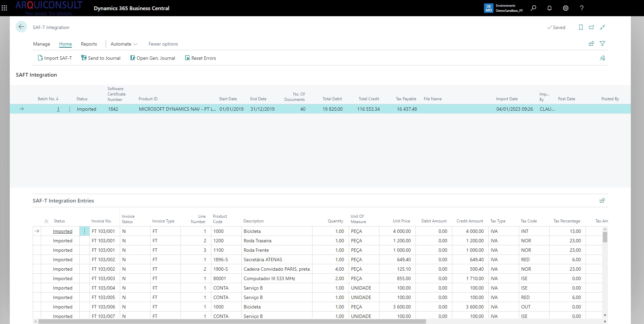Collapse the entries list header chevron
Screen dimensions: 644x324
coord(46,221)
